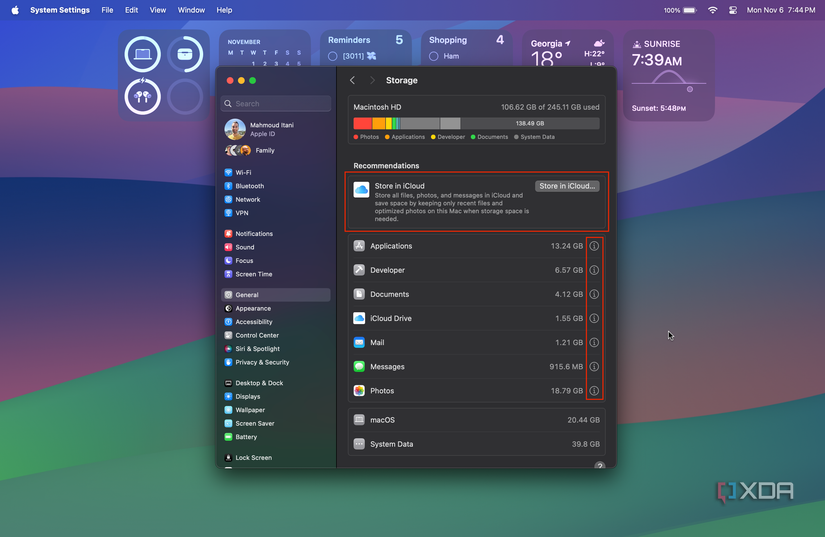Go back from Storage page
This screenshot has width=825, height=537.
click(x=353, y=80)
